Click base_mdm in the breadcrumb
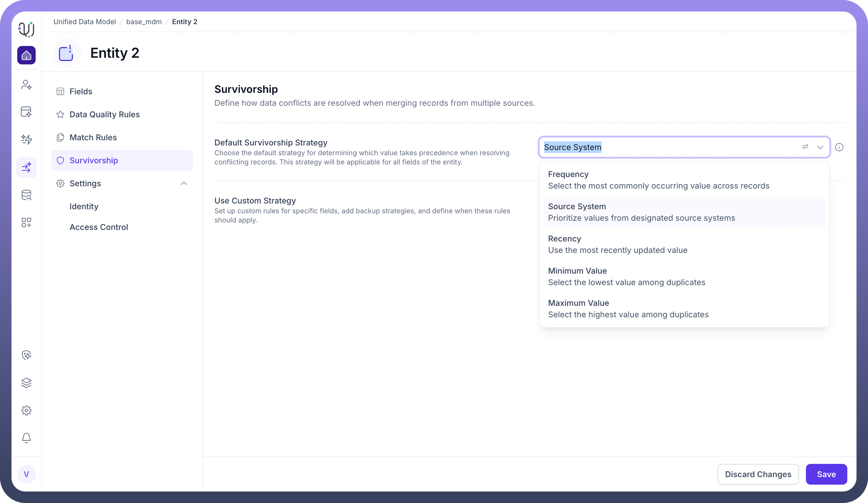Screen dimensions: 868x503 144,22
